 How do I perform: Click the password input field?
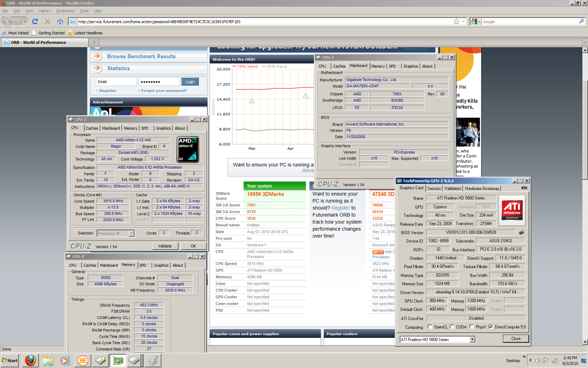point(159,82)
